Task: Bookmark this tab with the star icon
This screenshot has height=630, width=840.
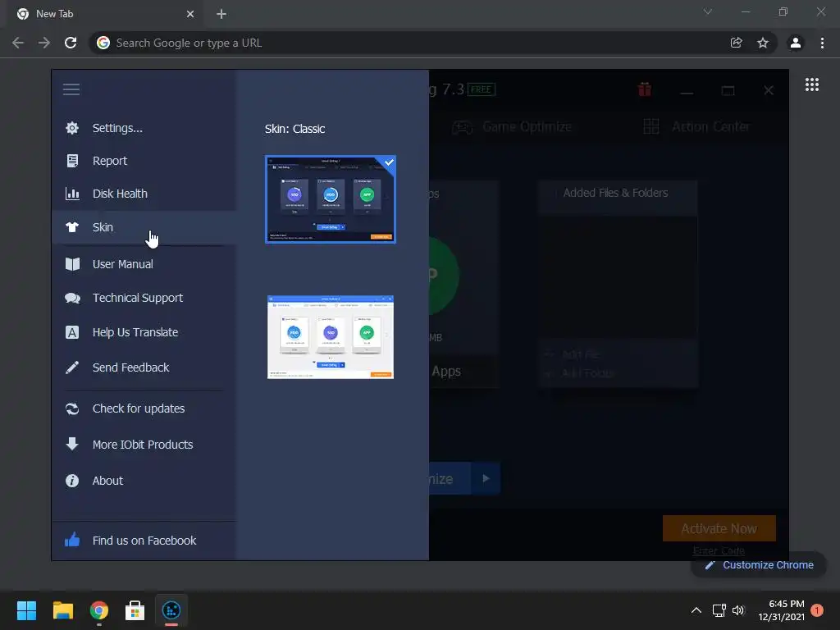Action: point(763,43)
